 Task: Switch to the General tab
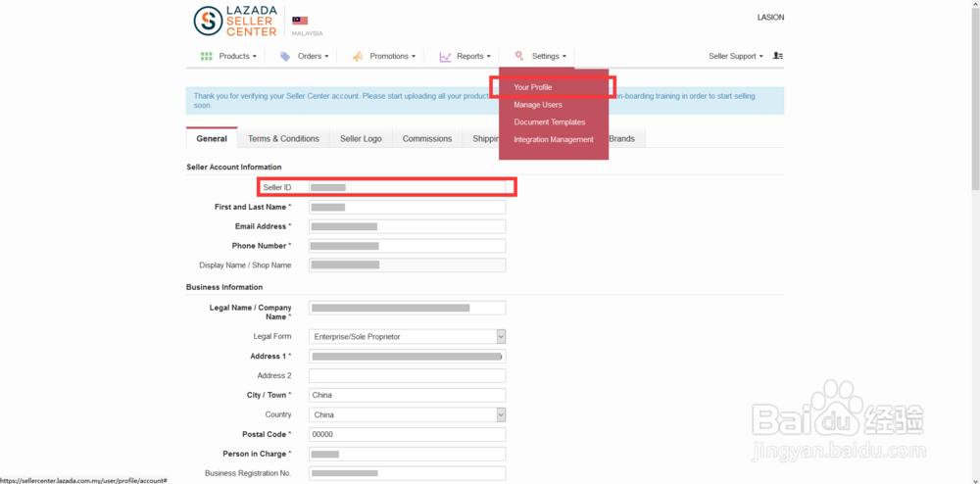[212, 139]
